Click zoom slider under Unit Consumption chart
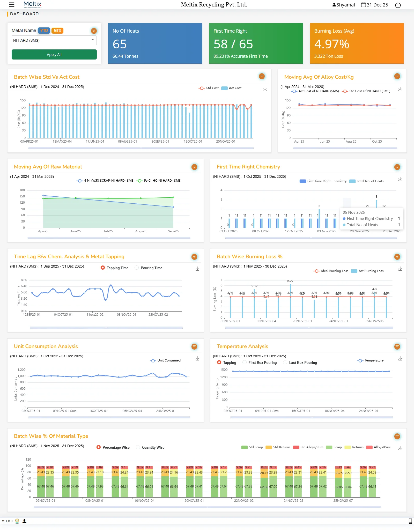The height and width of the screenshot is (532, 414). point(109,417)
